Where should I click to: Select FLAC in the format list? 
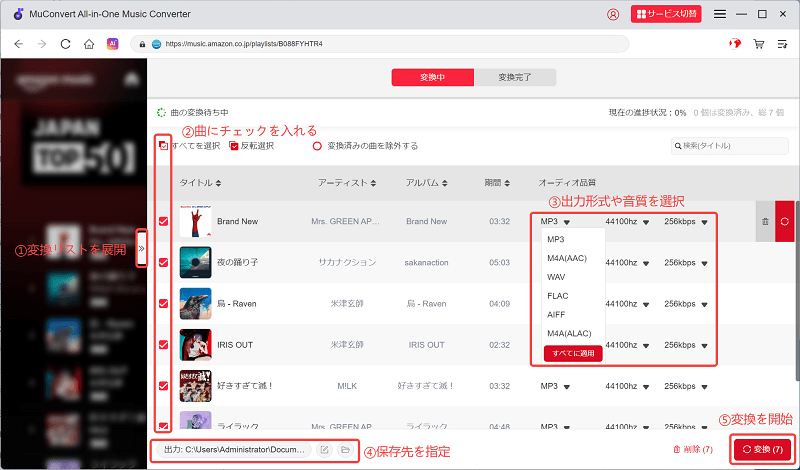tap(558, 296)
